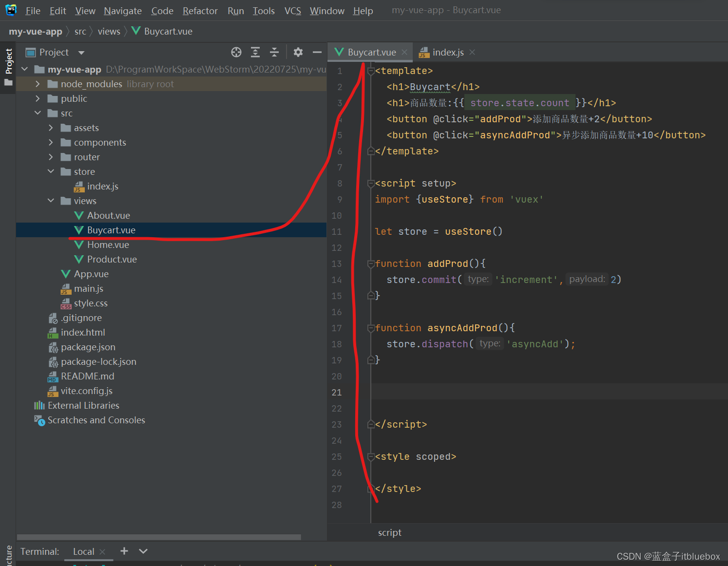The width and height of the screenshot is (728, 566).
Task: Open Project panel settings gear
Action: (x=298, y=52)
